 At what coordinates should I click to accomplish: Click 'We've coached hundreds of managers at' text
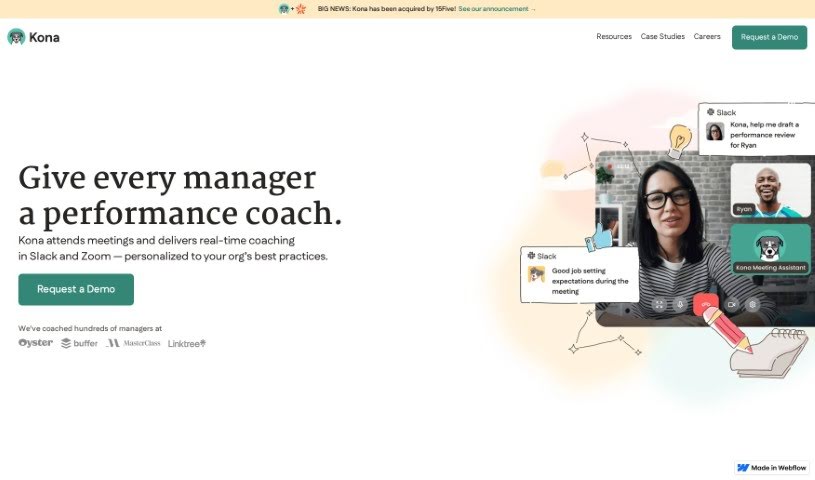coord(90,328)
